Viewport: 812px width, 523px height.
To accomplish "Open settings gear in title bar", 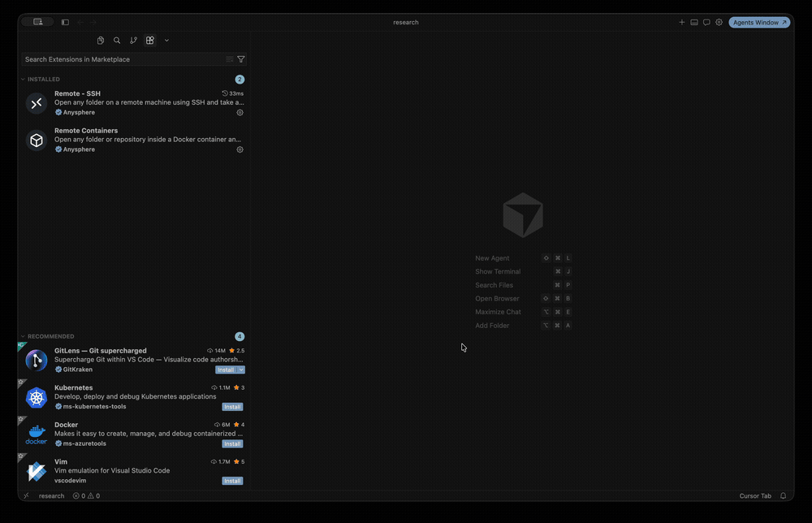I will pos(719,22).
